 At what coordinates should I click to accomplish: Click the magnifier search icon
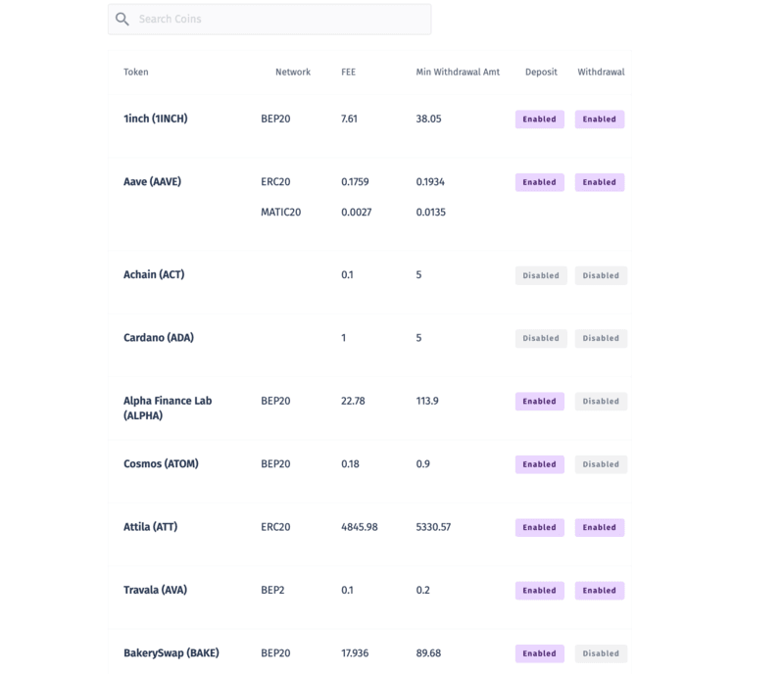tap(122, 19)
